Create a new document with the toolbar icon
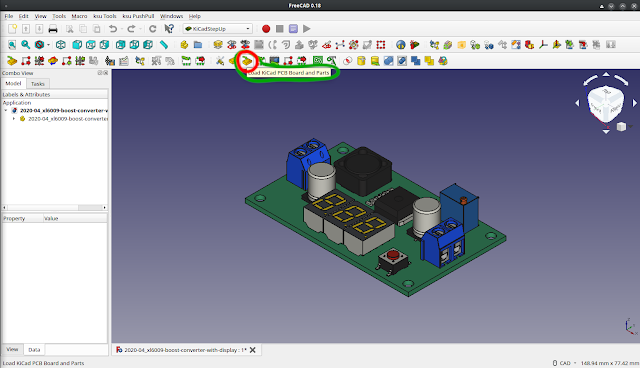The width and height of the screenshot is (640, 368). tap(12, 29)
